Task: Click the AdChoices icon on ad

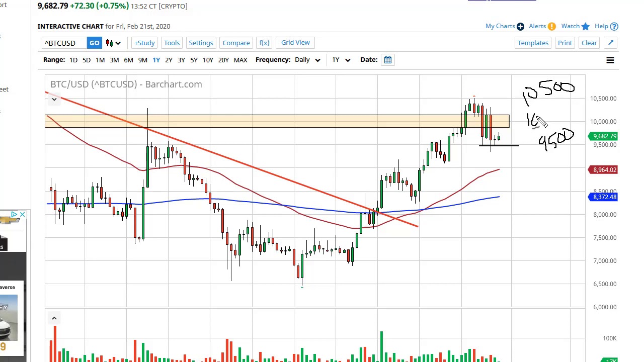Action: coord(15,215)
